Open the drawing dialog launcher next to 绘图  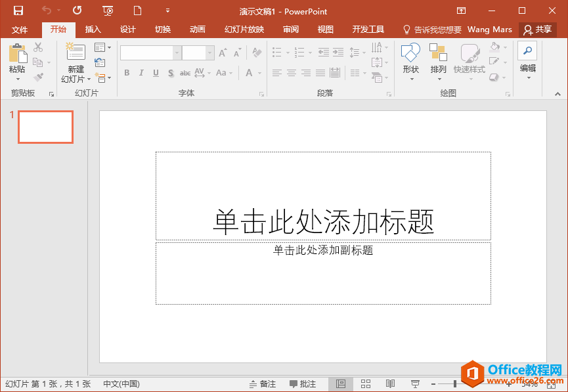click(508, 94)
